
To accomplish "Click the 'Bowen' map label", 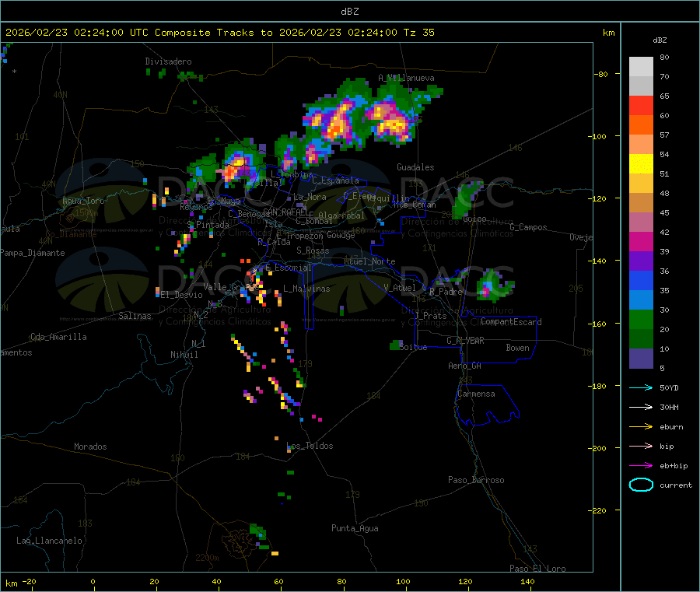I will [x=517, y=348].
